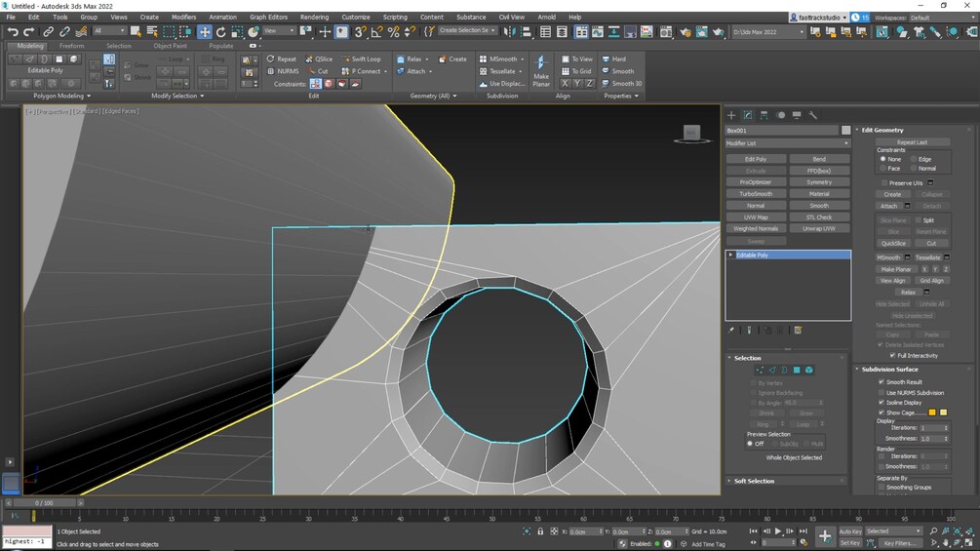This screenshot has width=980, height=551.
Task: Open the Utilities wrench tab in command panel
Action: click(x=813, y=115)
